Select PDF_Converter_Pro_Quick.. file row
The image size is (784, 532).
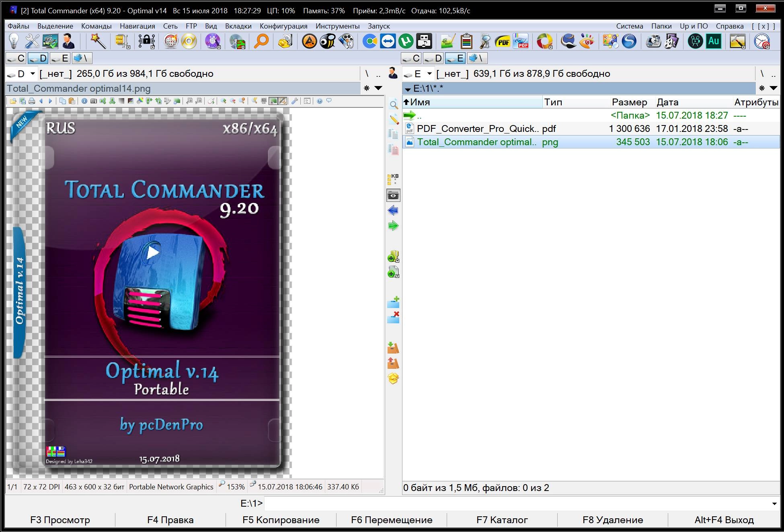591,129
